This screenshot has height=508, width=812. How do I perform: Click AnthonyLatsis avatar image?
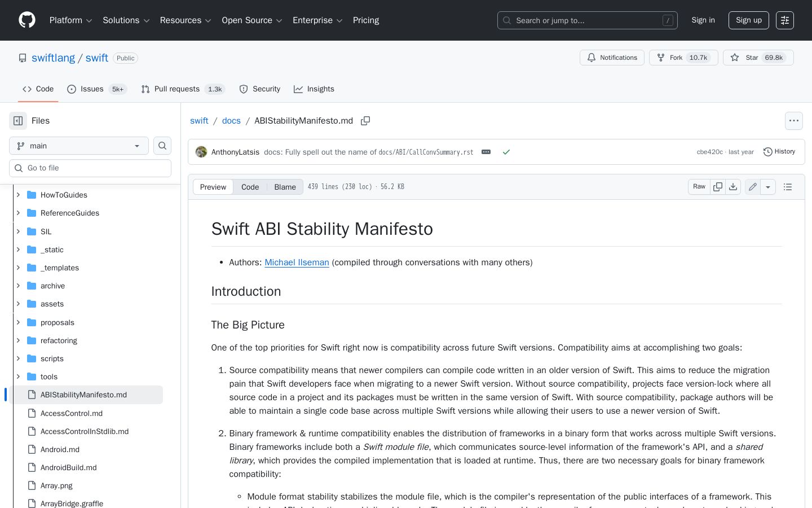tap(201, 152)
